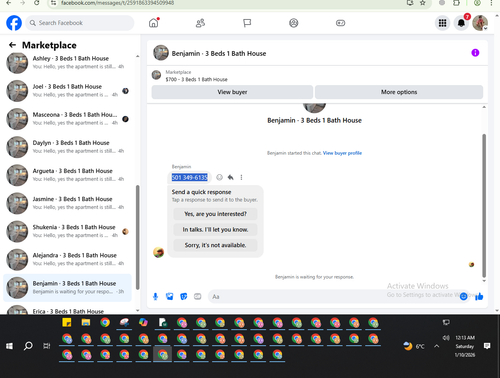
Task: Open Windows Start menu
Action: click(9, 346)
